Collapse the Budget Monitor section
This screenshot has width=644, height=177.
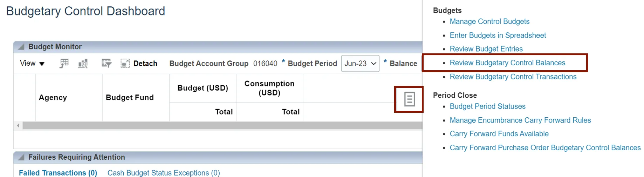(x=21, y=47)
